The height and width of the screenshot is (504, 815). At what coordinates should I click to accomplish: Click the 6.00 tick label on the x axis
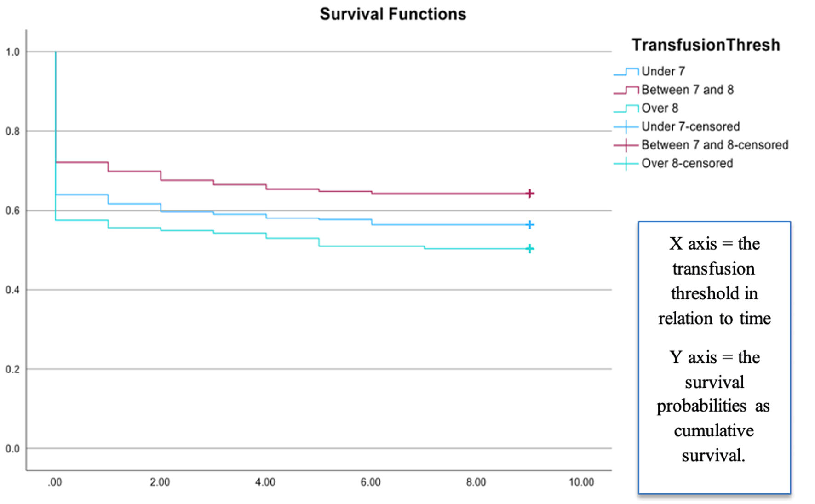pyautogui.click(x=370, y=482)
